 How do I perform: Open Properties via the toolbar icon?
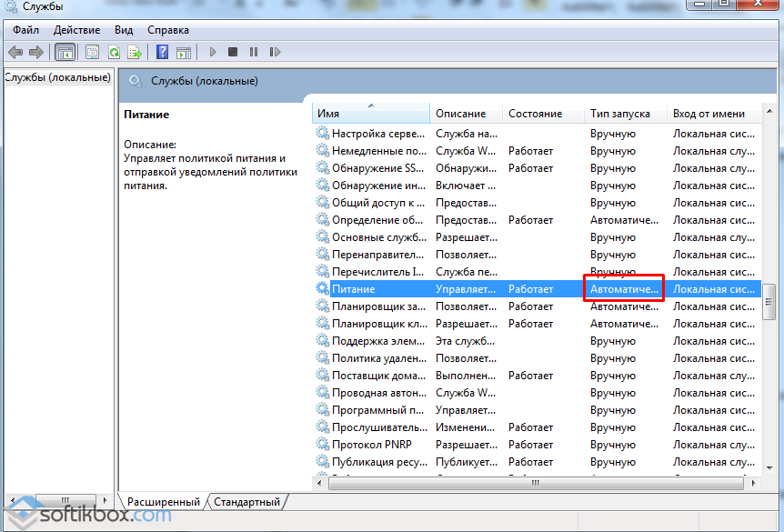tap(92, 52)
